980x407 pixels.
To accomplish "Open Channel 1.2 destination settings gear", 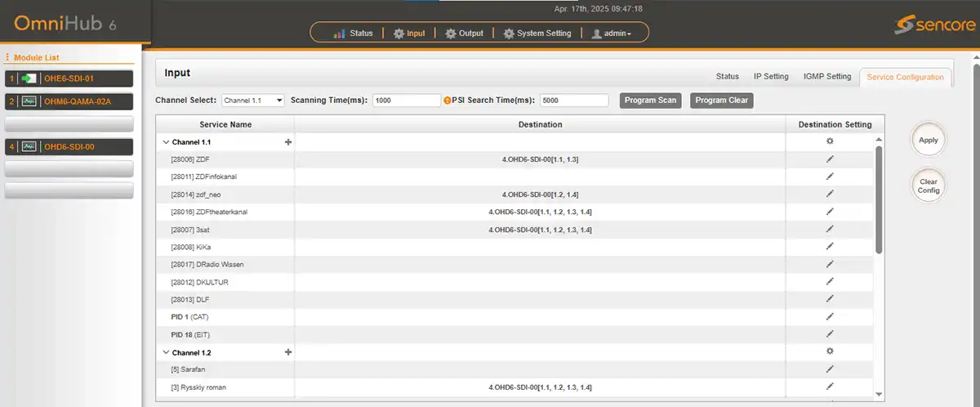I will [830, 351].
